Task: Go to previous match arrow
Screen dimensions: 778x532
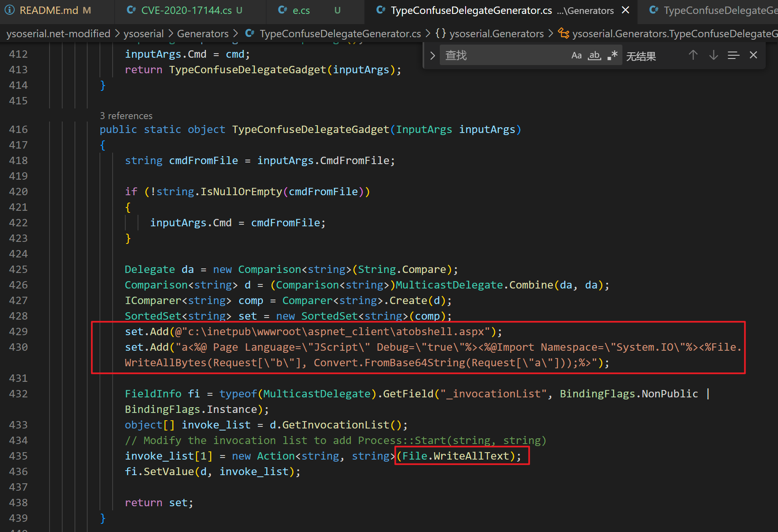Action: [693, 55]
